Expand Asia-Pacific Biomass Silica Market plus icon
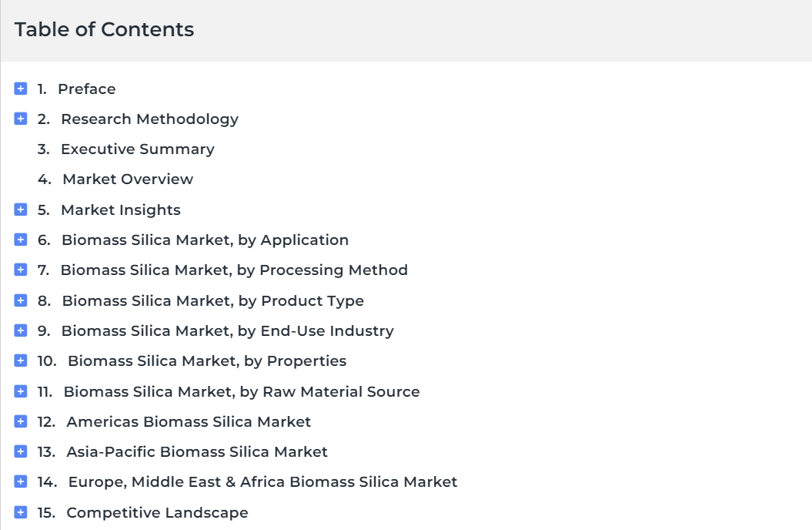The image size is (812, 530). click(x=21, y=451)
